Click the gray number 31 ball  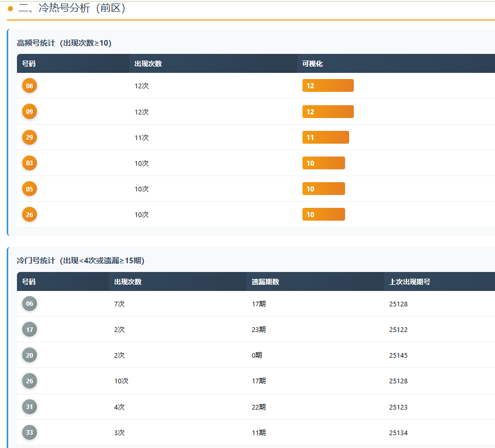[29, 407]
